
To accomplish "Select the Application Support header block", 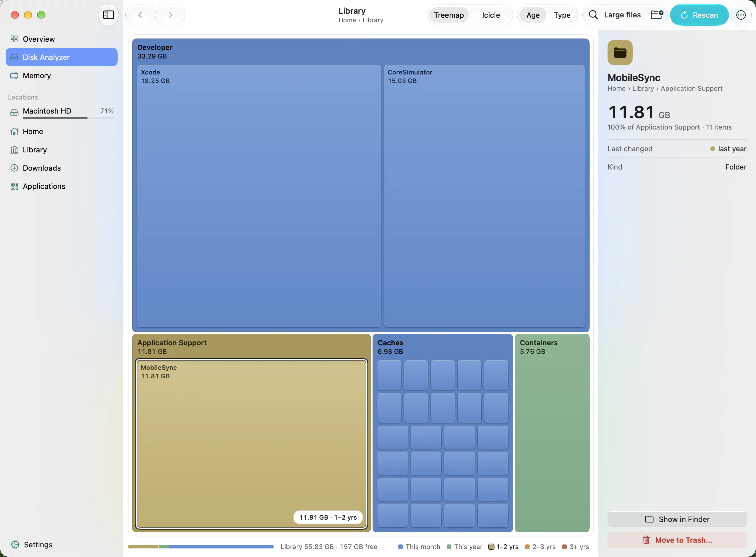I will [251, 347].
